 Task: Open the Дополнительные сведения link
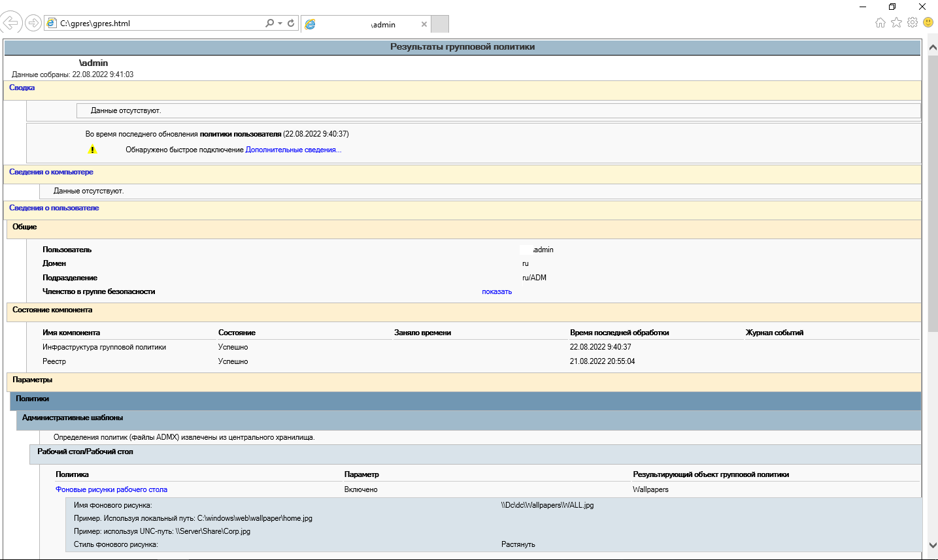pos(293,150)
